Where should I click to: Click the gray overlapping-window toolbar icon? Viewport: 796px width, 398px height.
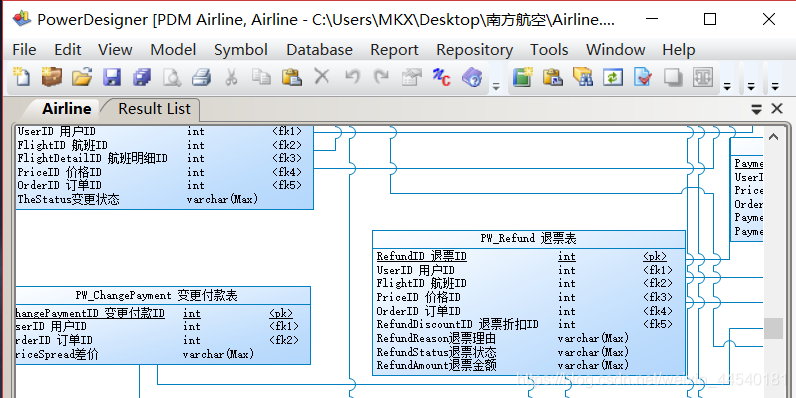[x=673, y=77]
